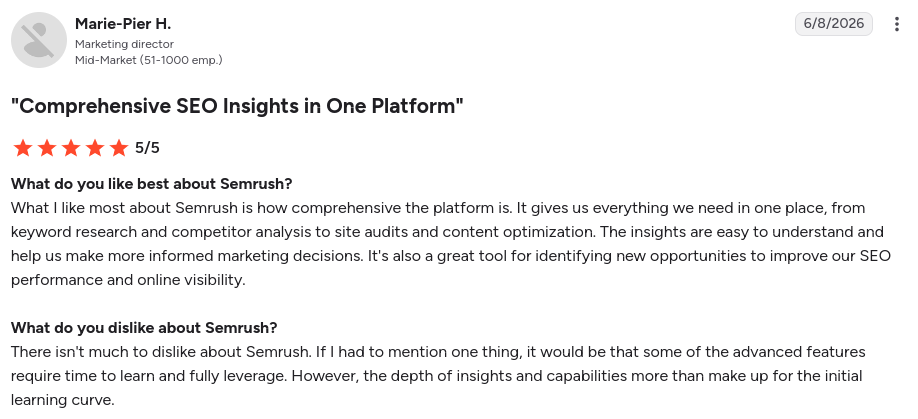This screenshot has height=419, width=918.
Task: Select the first rating star
Action: (x=23, y=148)
